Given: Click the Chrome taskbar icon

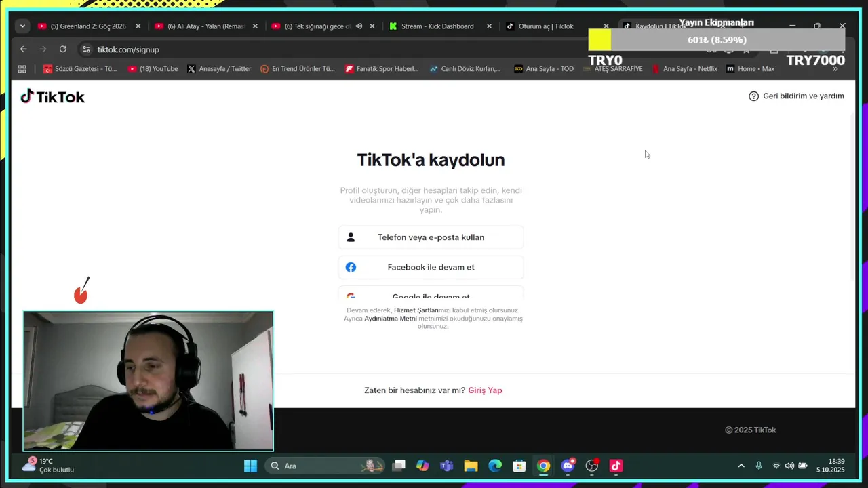Looking at the screenshot, I should click(x=543, y=466).
